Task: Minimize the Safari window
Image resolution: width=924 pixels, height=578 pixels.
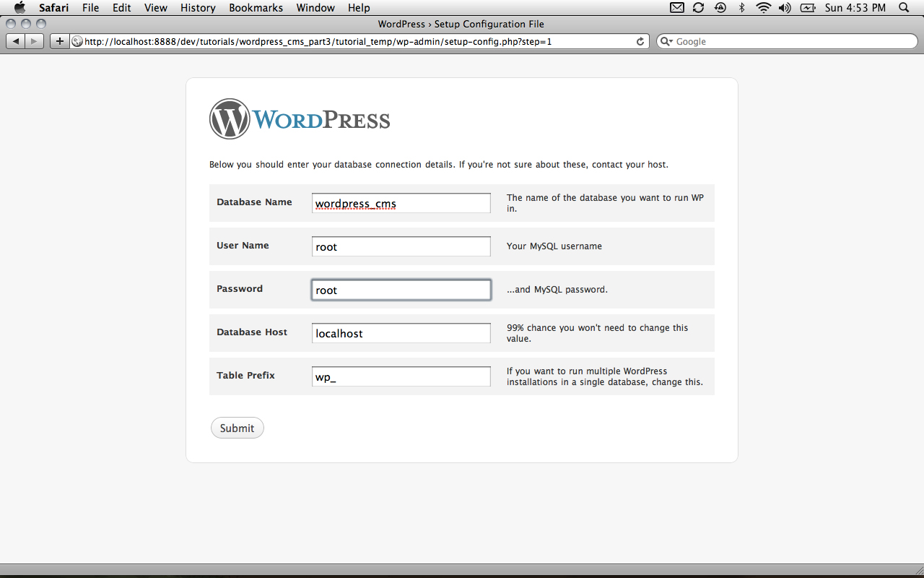Action: [x=26, y=24]
